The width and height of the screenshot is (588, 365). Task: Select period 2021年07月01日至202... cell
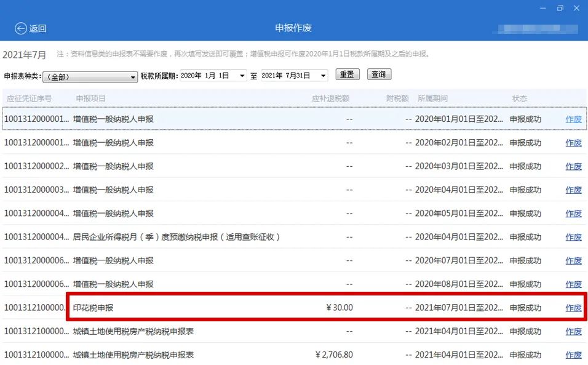pyautogui.click(x=459, y=308)
